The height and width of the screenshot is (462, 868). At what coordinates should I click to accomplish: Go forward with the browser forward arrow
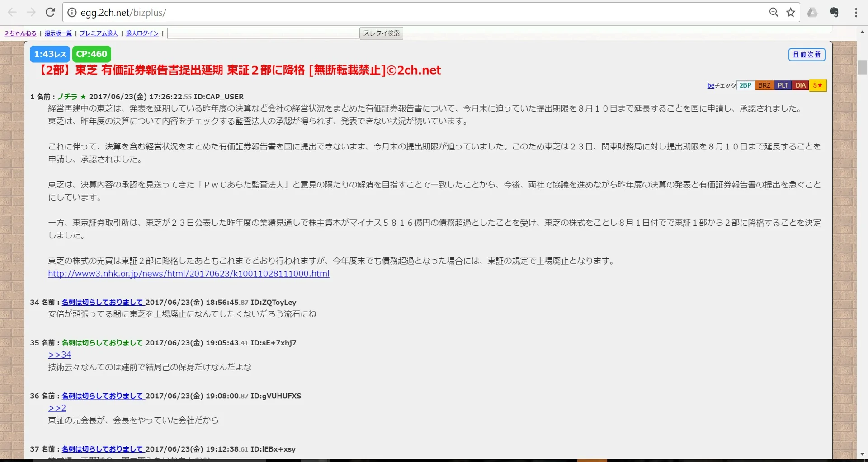[31, 12]
